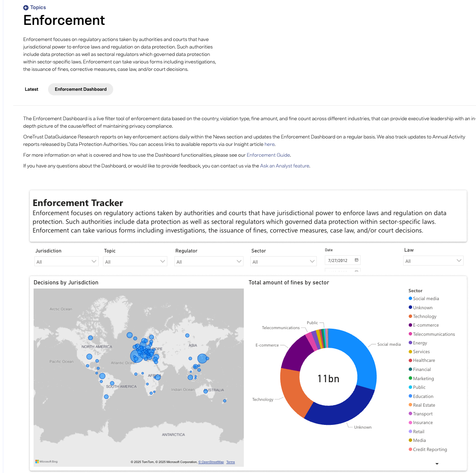Toggle the Unknown sector in the legend
This screenshot has width=476, height=473.
pos(422,308)
